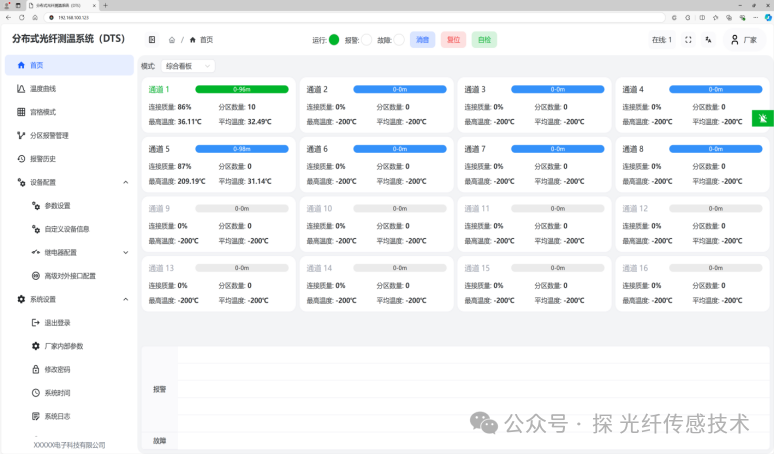Click the 报警历史 history clock icon
This screenshot has height=454, width=774.
pyautogui.click(x=21, y=159)
